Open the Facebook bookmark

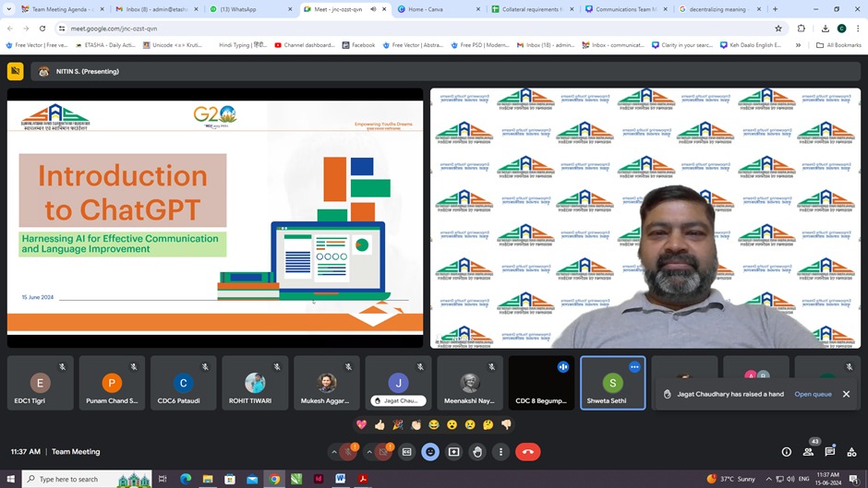pyautogui.click(x=358, y=45)
